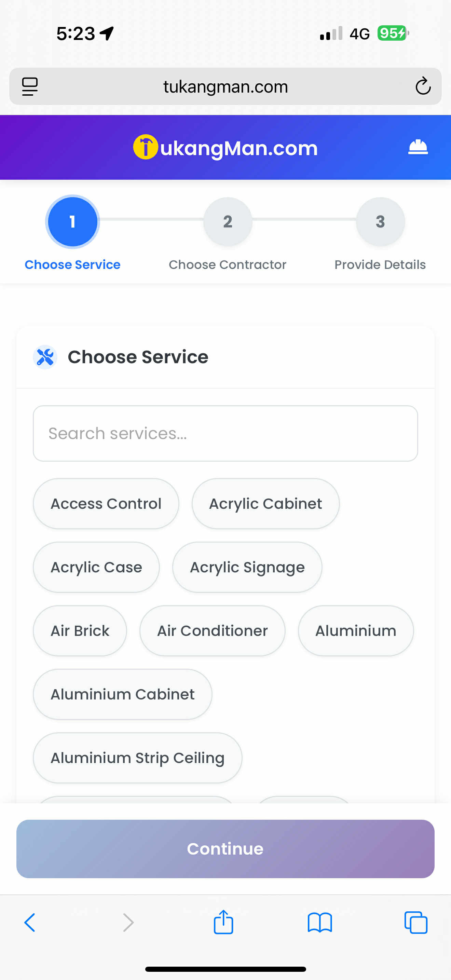This screenshot has width=451, height=980.
Task: Select step 1 Choose Service
Action: (72, 222)
